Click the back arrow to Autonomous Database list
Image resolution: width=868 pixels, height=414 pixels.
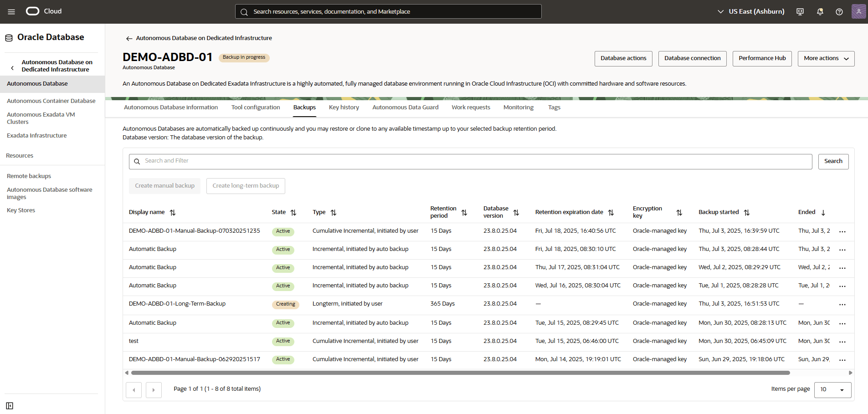point(129,38)
